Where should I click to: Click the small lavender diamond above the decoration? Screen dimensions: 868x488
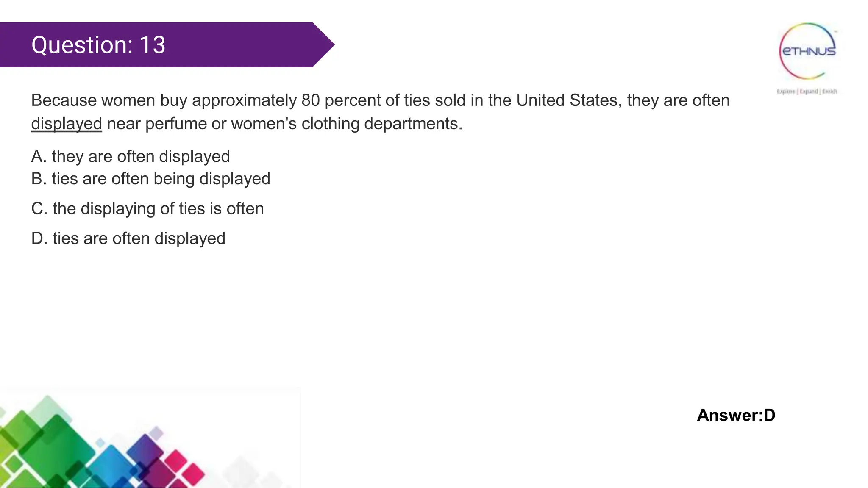(x=156, y=433)
